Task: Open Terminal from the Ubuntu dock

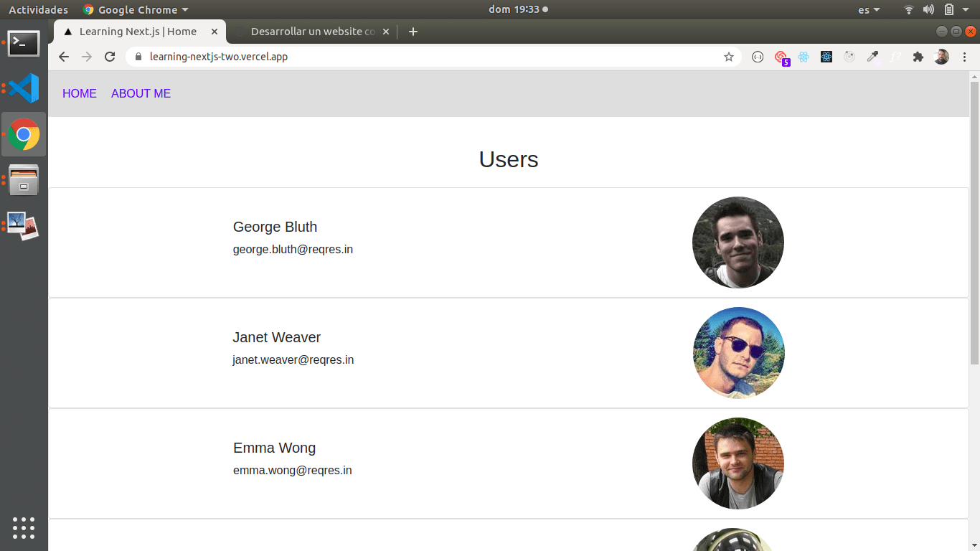Action: click(24, 43)
